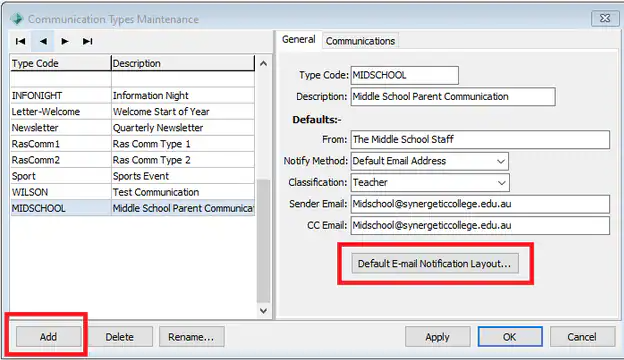
Task: Click the list's vertical scrollbar thumb
Action: [263, 241]
